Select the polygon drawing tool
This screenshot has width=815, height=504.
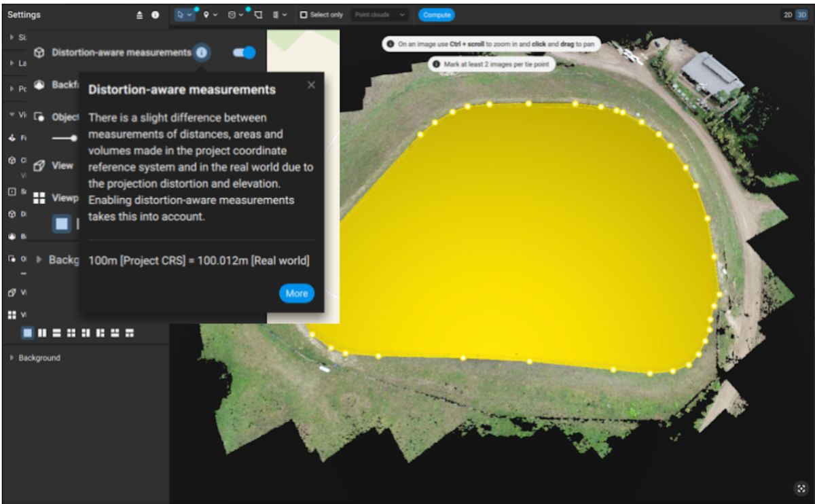[259, 14]
